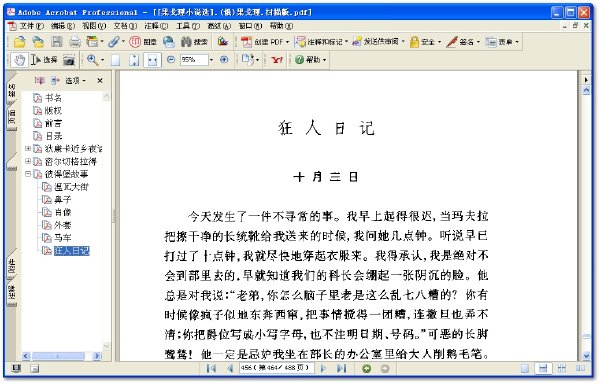Open the 编辑 (E) menu
The image size is (600, 384).
pos(63,26)
